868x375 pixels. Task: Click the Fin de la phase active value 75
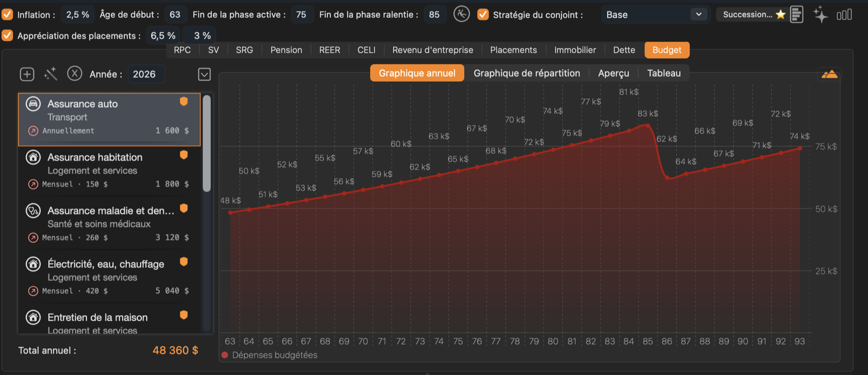[x=301, y=14]
